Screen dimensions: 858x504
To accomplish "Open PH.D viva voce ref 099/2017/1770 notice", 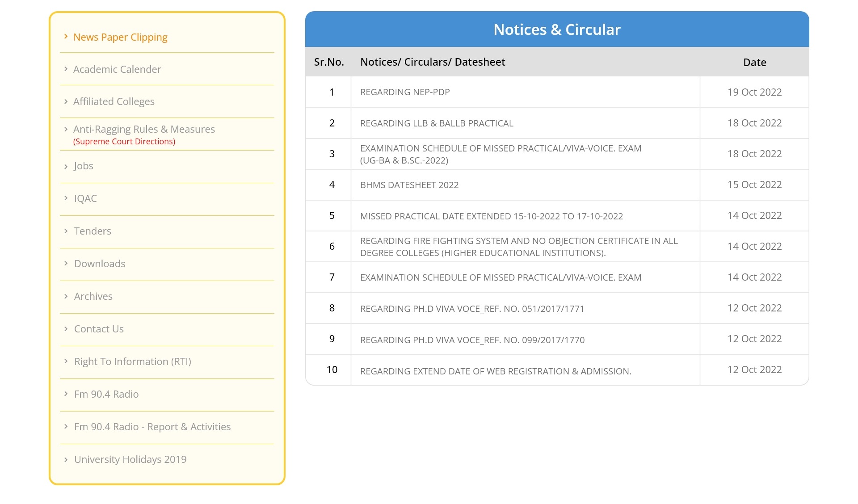I will click(x=472, y=340).
